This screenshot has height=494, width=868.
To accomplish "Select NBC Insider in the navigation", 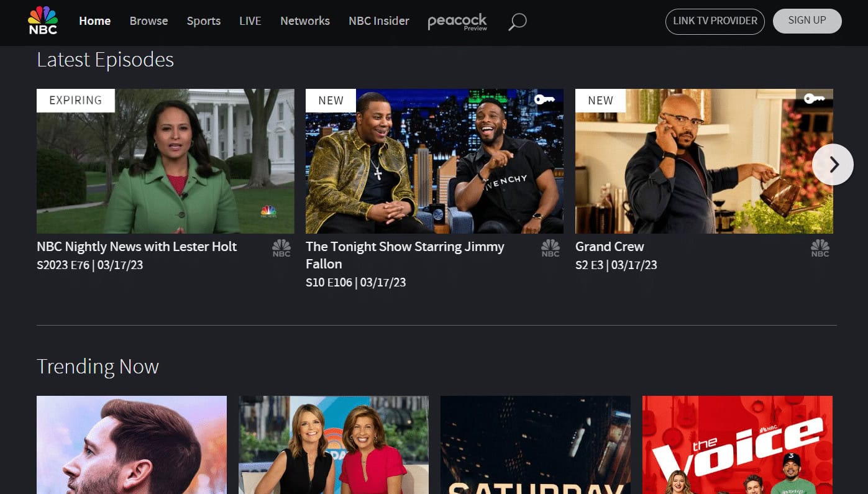I will [378, 21].
